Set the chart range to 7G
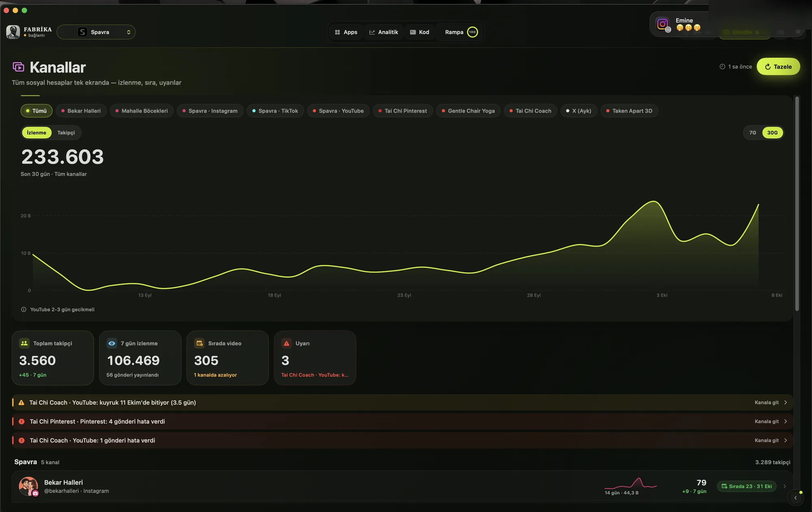The image size is (812, 512). point(753,133)
